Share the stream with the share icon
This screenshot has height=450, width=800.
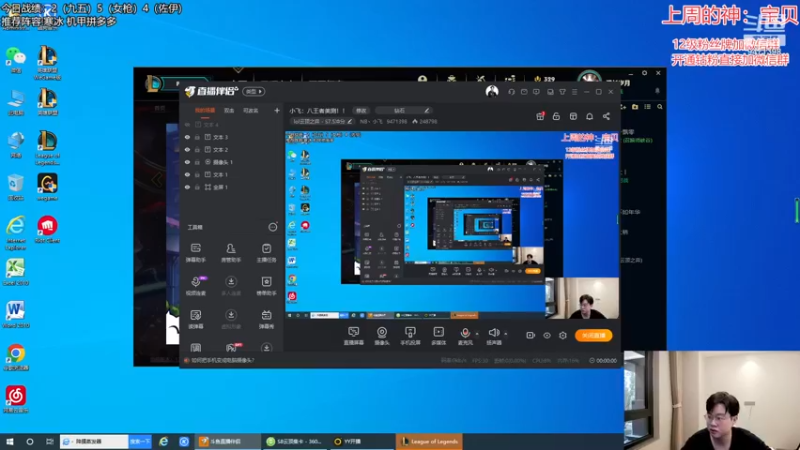click(606, 116)
